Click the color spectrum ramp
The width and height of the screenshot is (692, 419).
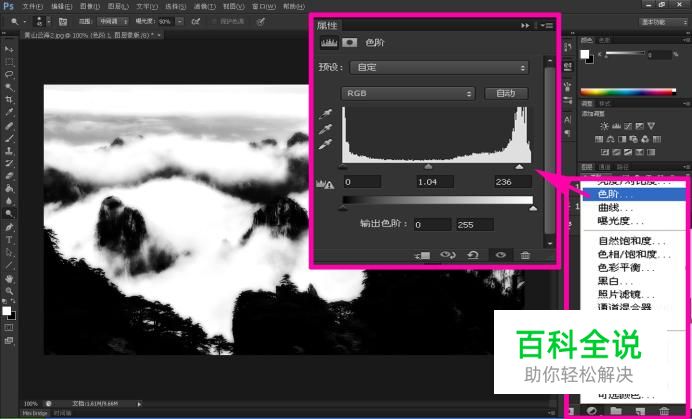[x=628, y=92]
